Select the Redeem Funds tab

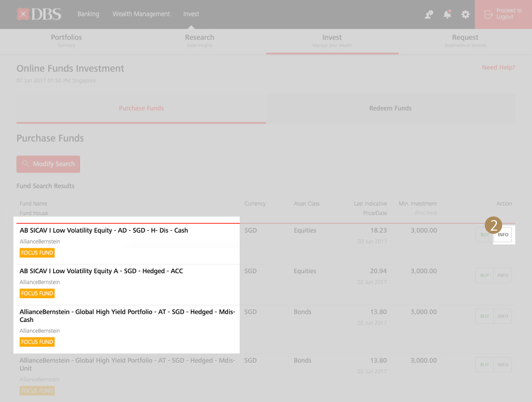pyautogui.click(x=391, y=108)
